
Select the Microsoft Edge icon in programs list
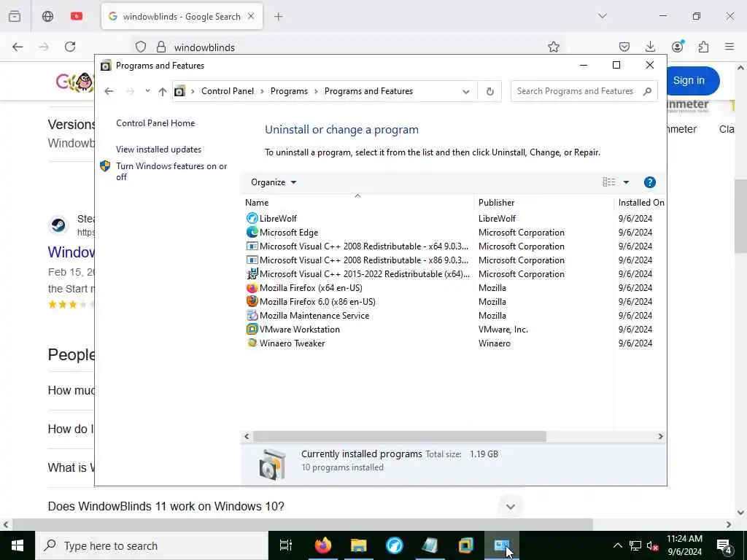tap(252, 233)
